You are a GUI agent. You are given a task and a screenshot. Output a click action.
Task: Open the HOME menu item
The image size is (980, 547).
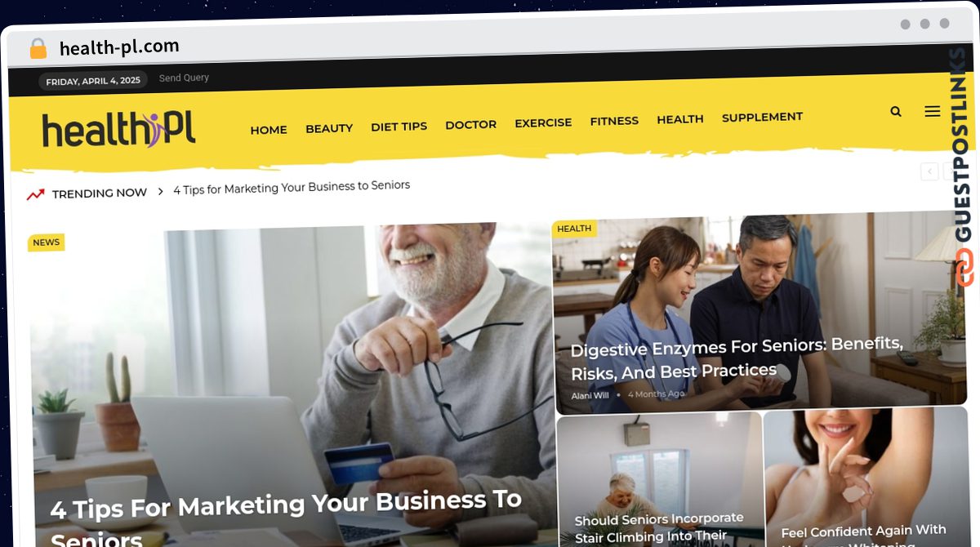(x=269, y=130)
